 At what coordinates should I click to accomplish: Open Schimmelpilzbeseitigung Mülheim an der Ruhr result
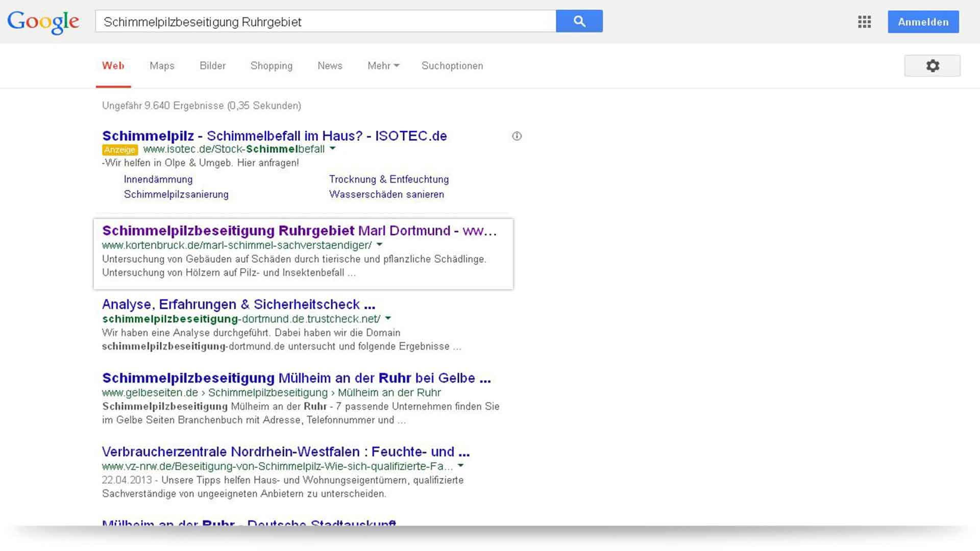point(297,378)
